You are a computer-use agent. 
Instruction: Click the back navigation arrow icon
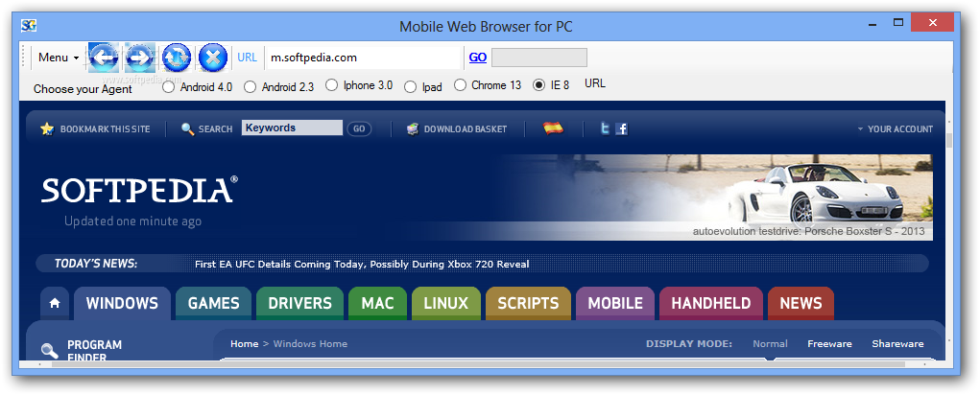click(x=104, y=58)
